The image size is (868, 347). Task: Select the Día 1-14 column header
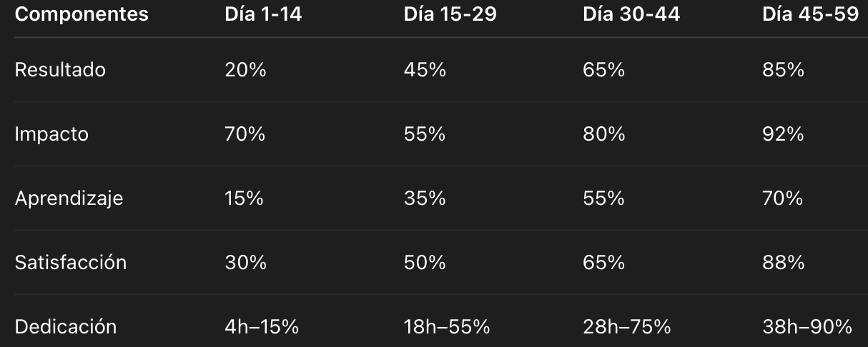tap(262, 15)
